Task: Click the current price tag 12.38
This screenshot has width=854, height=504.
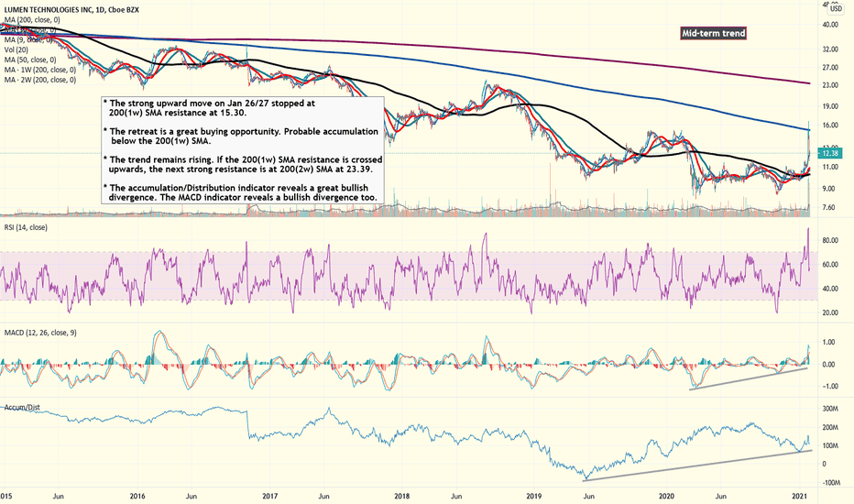Action: pos(830,154)
